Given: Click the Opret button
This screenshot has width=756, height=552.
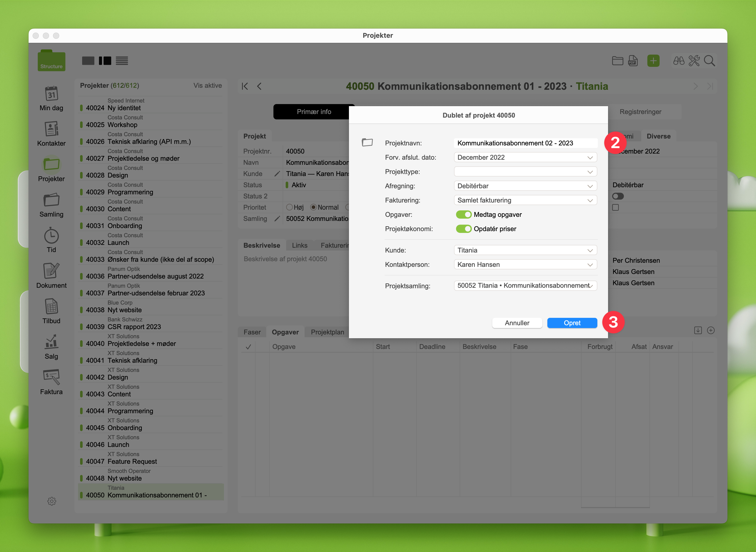Looking at the screenshot, I should point(572,323).
